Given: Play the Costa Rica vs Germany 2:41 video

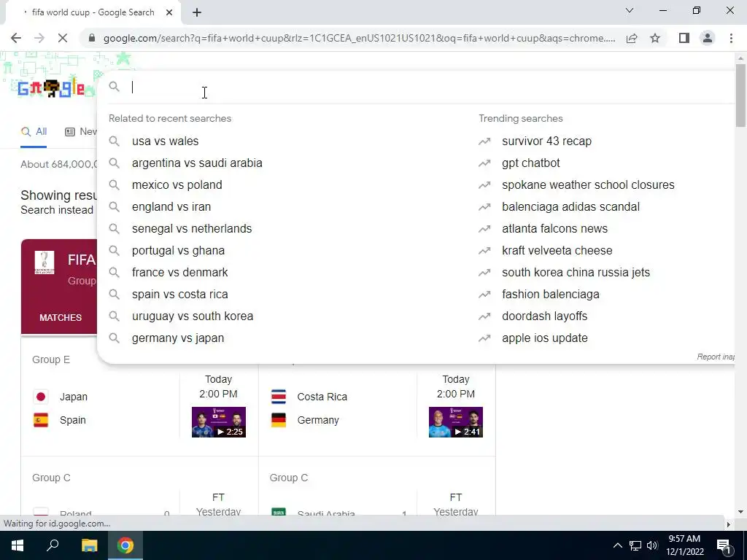Looking at the screenshot, I should 456,422.
